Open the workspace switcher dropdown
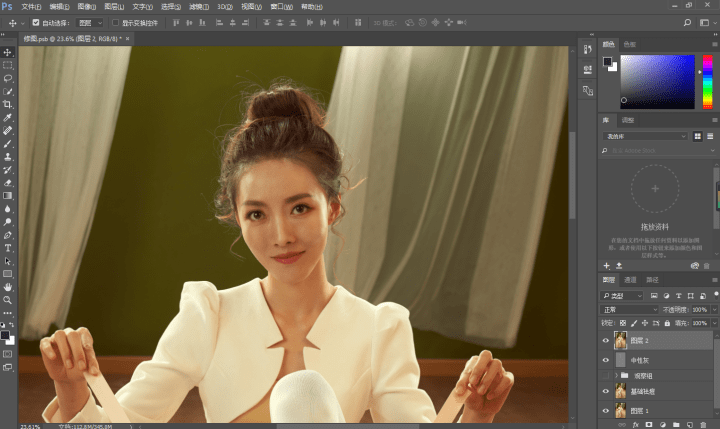Screen dimensions: 720x429 coord(706,23)
